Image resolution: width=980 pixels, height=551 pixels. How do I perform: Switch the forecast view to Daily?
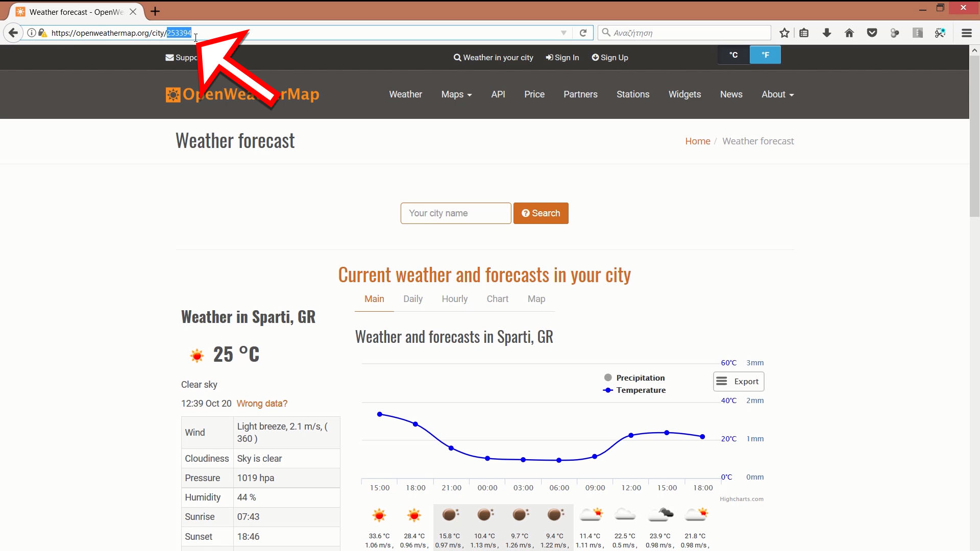[412, 299]
